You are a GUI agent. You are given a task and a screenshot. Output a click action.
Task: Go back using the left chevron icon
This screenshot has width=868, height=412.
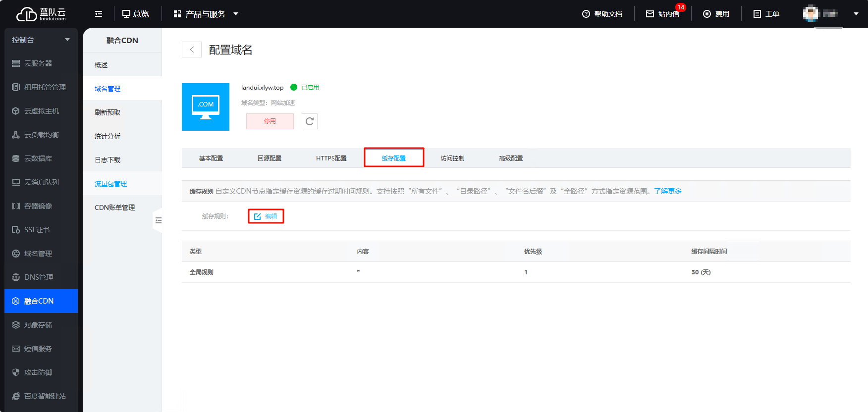192,50
